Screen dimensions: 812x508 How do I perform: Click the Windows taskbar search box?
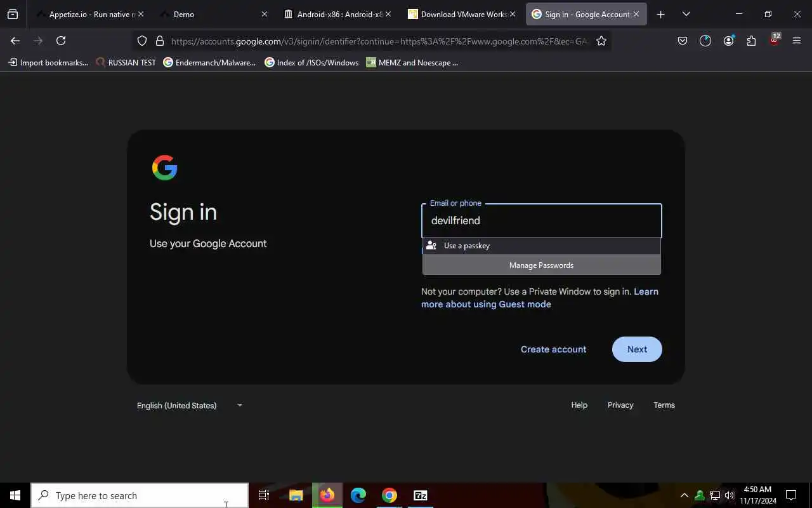(140, 495)
